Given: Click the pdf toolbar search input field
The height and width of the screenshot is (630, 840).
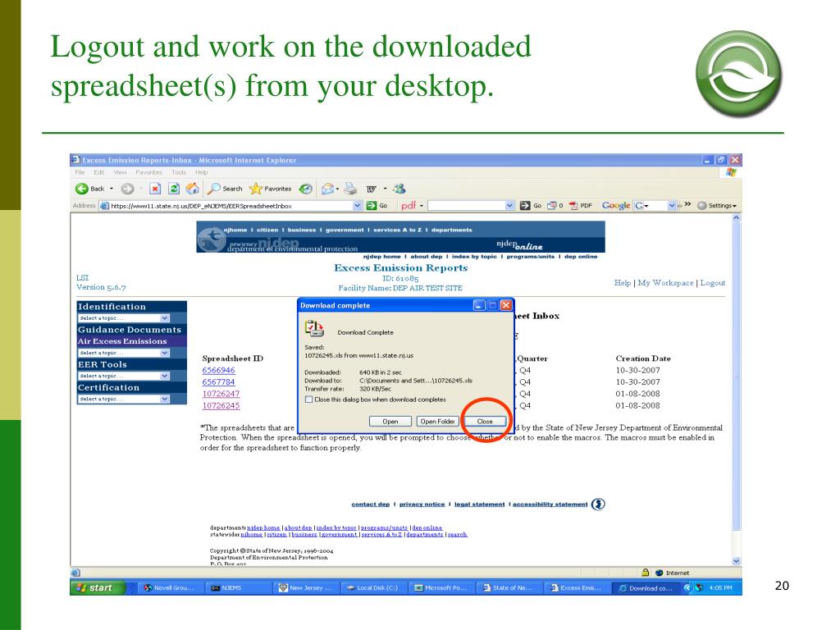Looking at the screenshot, I should (x=467, y=206).
